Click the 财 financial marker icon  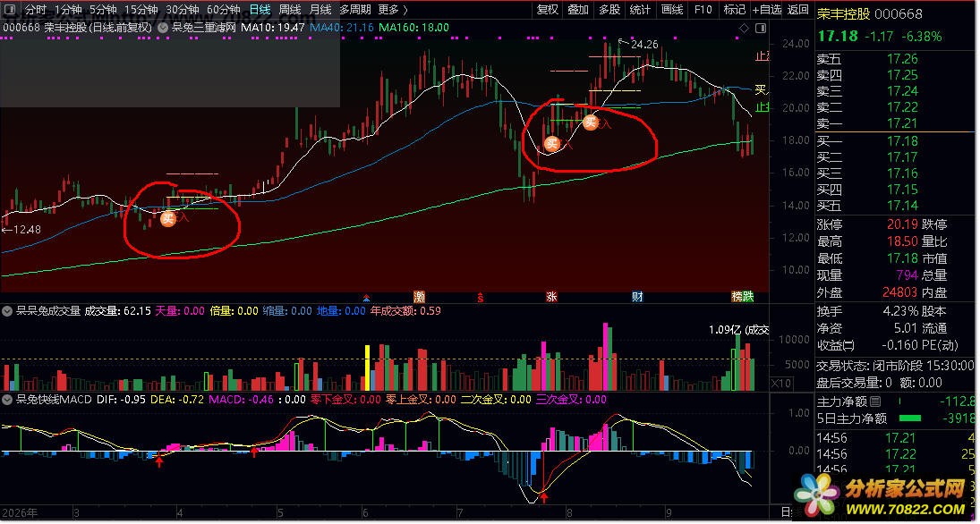[x=637, y=297]
